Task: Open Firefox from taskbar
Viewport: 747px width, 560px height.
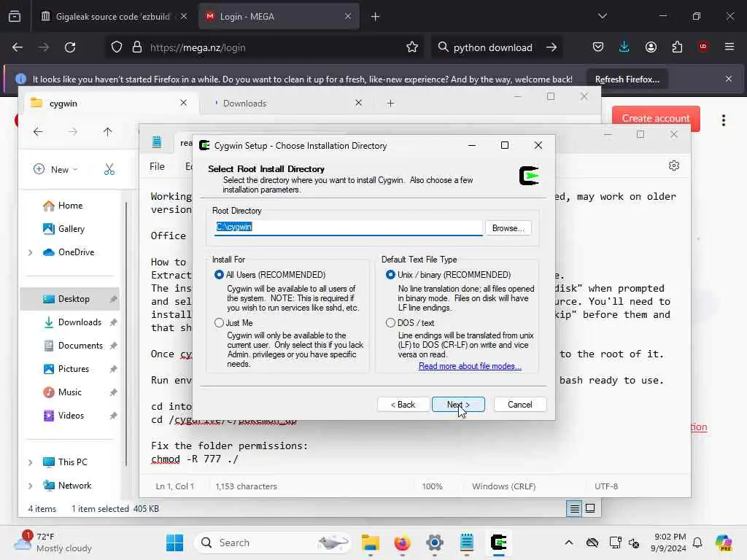Action: (x=403, y=542)
